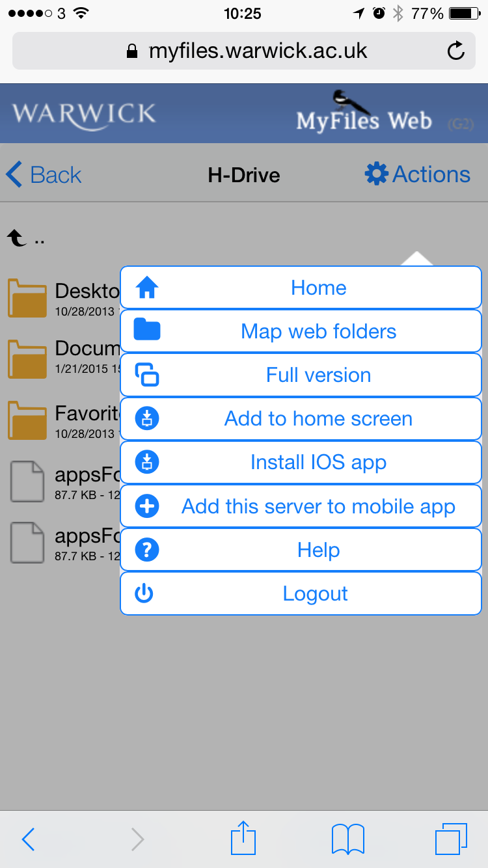
Task: Click the Actions gear icon
Action: (376, 174)
